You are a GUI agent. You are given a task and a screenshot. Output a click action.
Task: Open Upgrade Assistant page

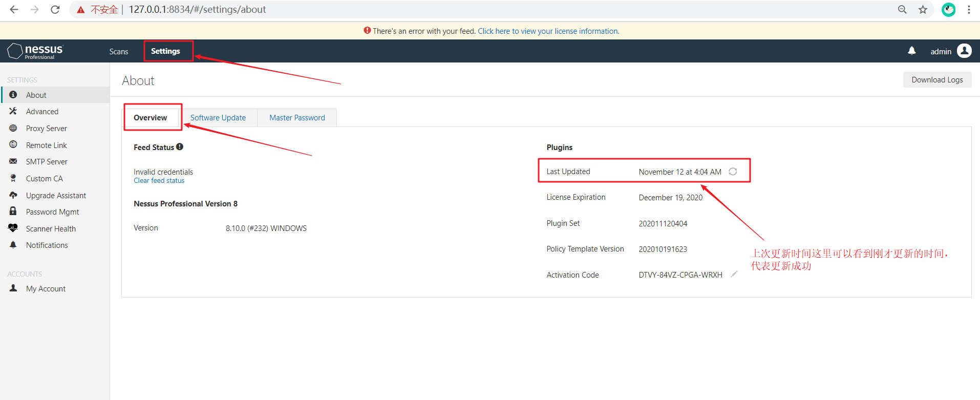click(x=55, y=195)
